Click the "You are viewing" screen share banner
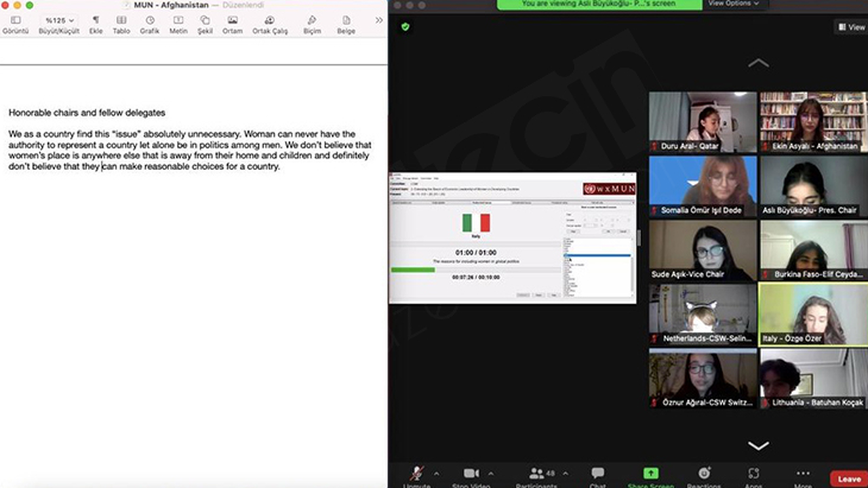 coord(599,4)
